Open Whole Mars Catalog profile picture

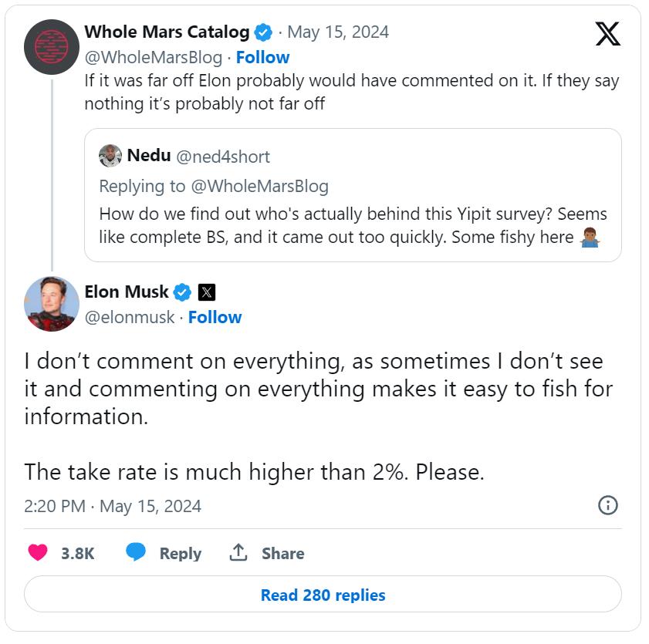52,46
